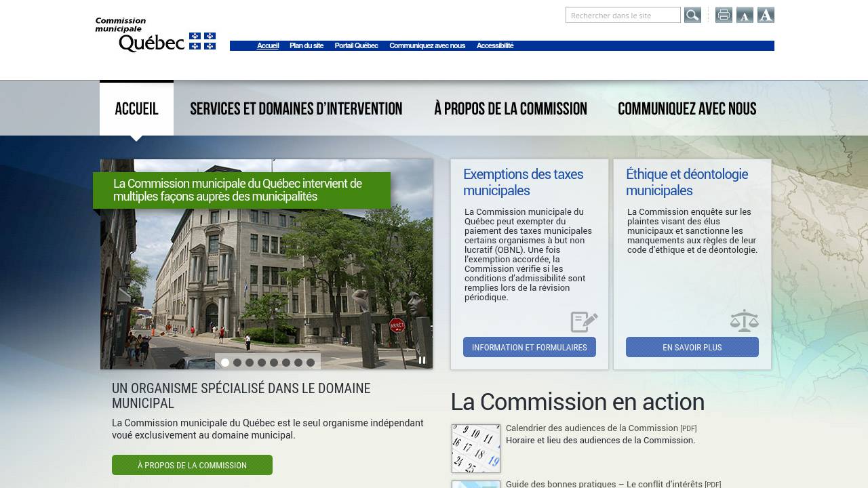Click the scales icon in Éthique card
Image resolution: width=868 pixels, height=488 pixels.
click(745, 321)
